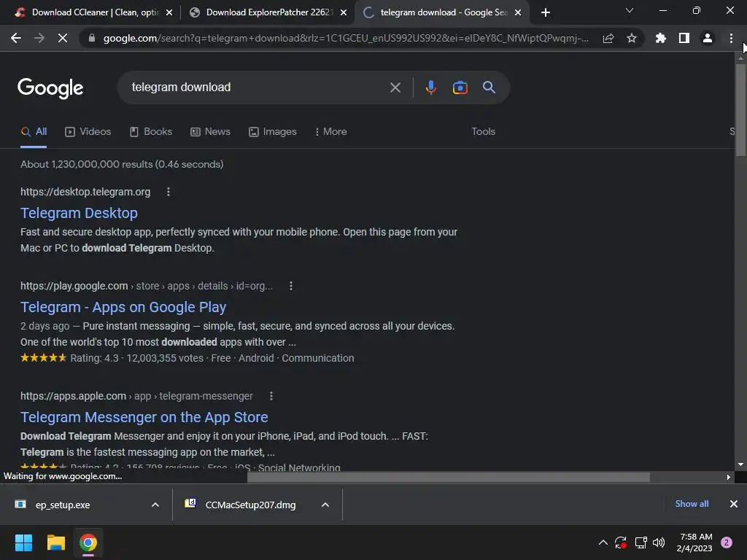Click the address bar URL

pos(346,38)
